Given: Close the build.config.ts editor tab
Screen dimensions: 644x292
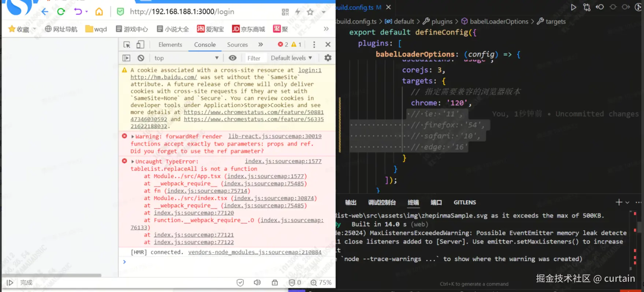Looking at the screenshot, I should (388, 7).
